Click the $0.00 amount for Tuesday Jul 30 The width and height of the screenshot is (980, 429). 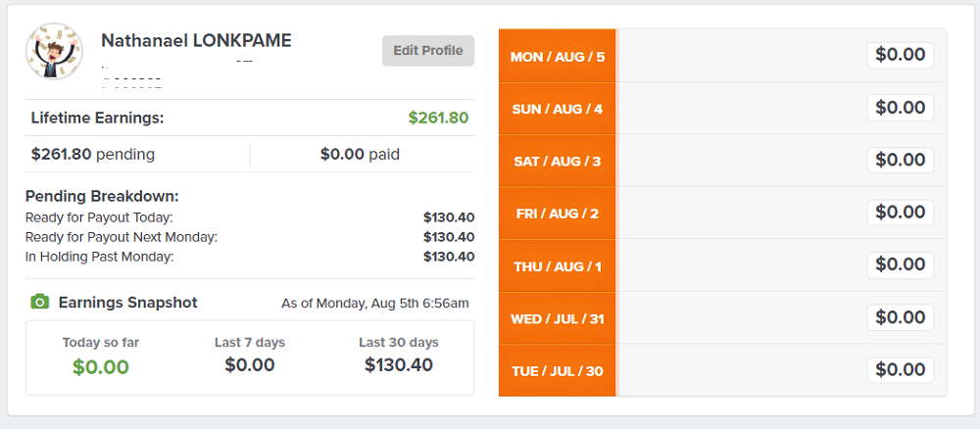point(900,370)
